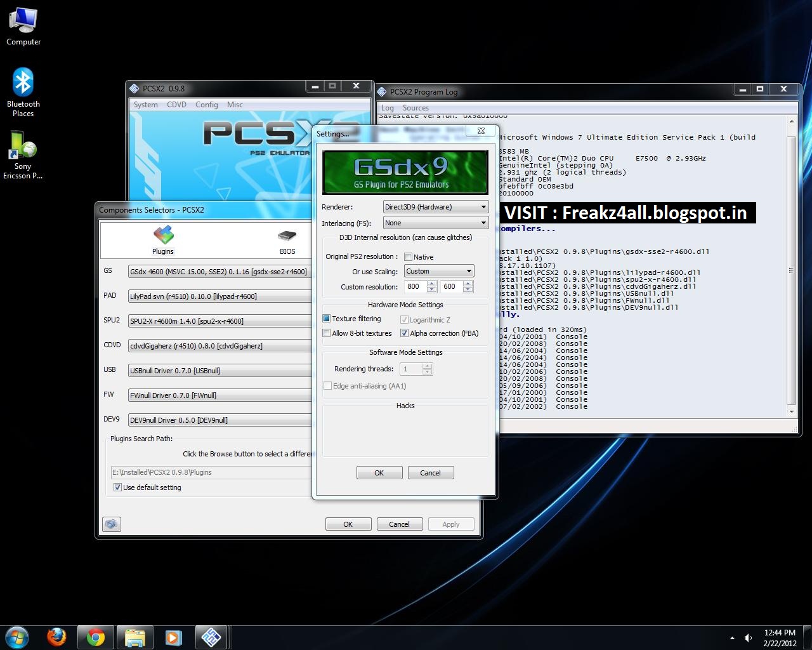Open Windows Explorer from the taskbar
This screenshot has height=650, width=812.
135,637
